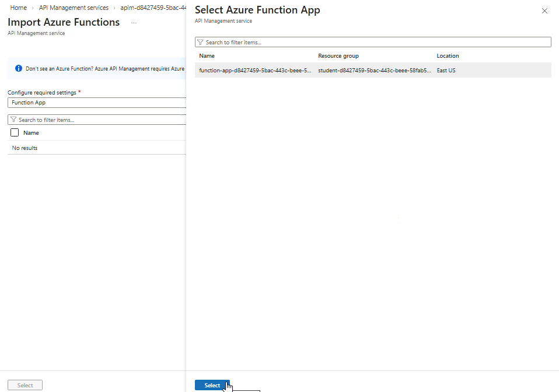This screenshot has width=559, height=392.
Task: Sort by Location column header
Action: point(448,56)
